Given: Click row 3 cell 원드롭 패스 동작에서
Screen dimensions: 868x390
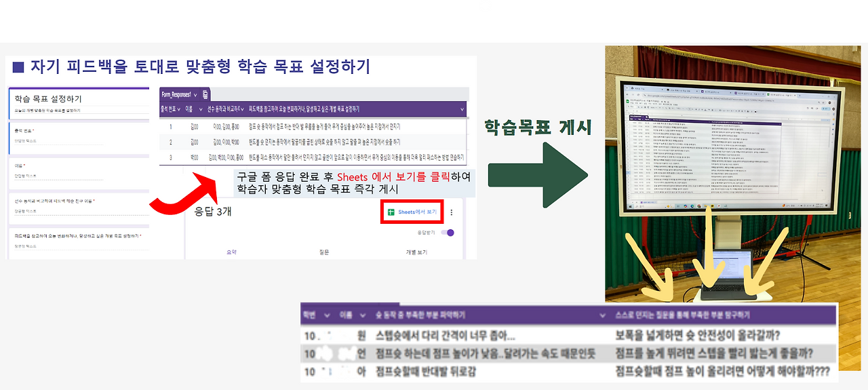Looking at the screenshot, I should point(357,157).
